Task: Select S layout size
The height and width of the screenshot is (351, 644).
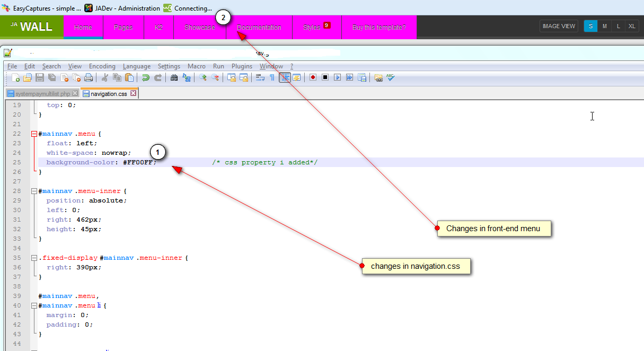Action: coord(590,26)
